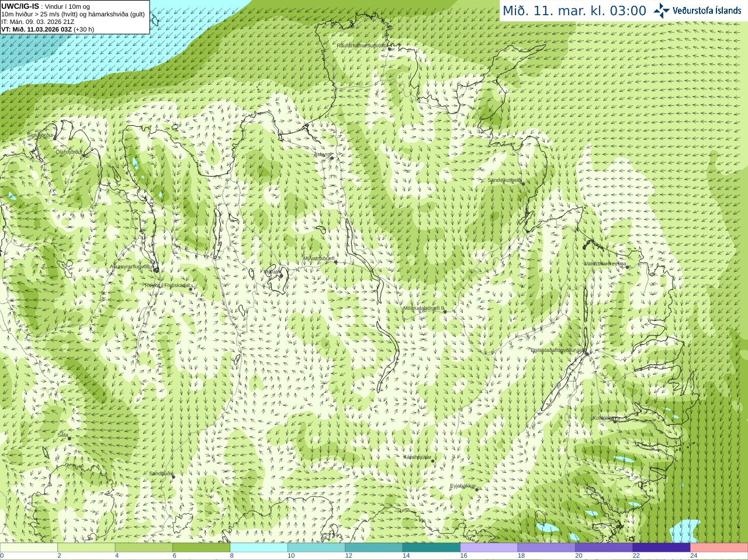Click the Möðrudalsöræfi II station label
The height and width of the screenshot is (560, 748).
(x=424, y=308)
